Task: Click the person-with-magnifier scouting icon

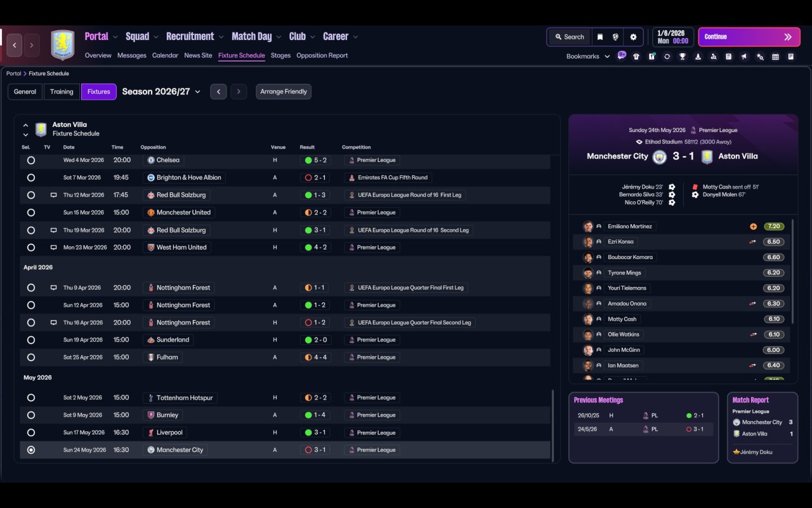Action: click(x=713, y=57)
